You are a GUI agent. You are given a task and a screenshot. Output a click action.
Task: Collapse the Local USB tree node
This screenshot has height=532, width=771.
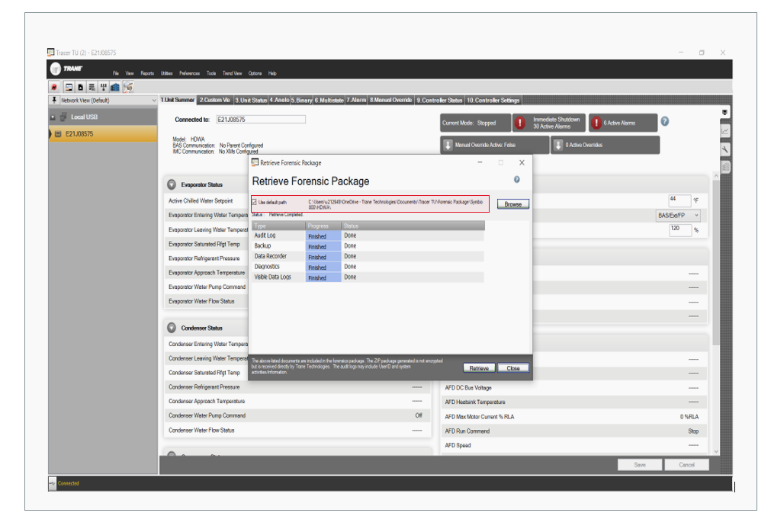click(x=53, y=117)
